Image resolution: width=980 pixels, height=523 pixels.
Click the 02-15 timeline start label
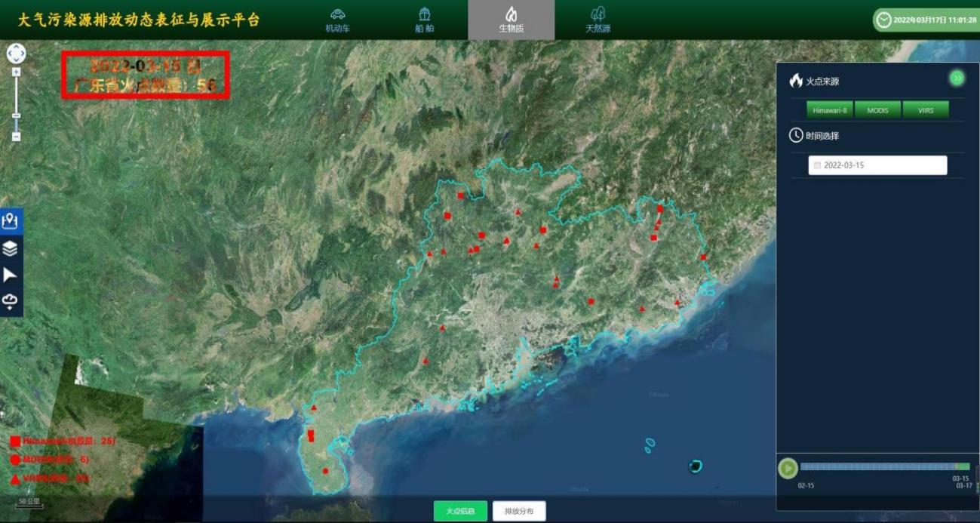[806, 485]
